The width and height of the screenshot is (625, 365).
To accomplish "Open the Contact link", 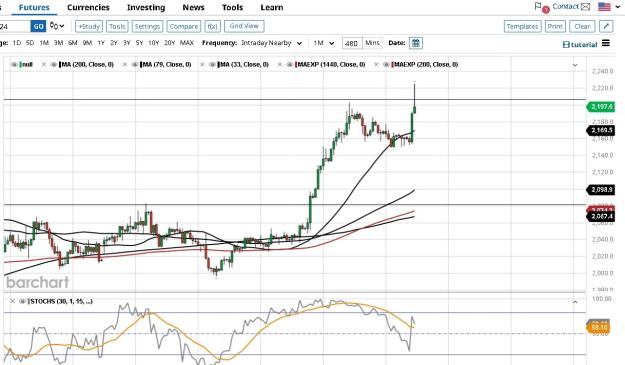I will click(565, 6).
